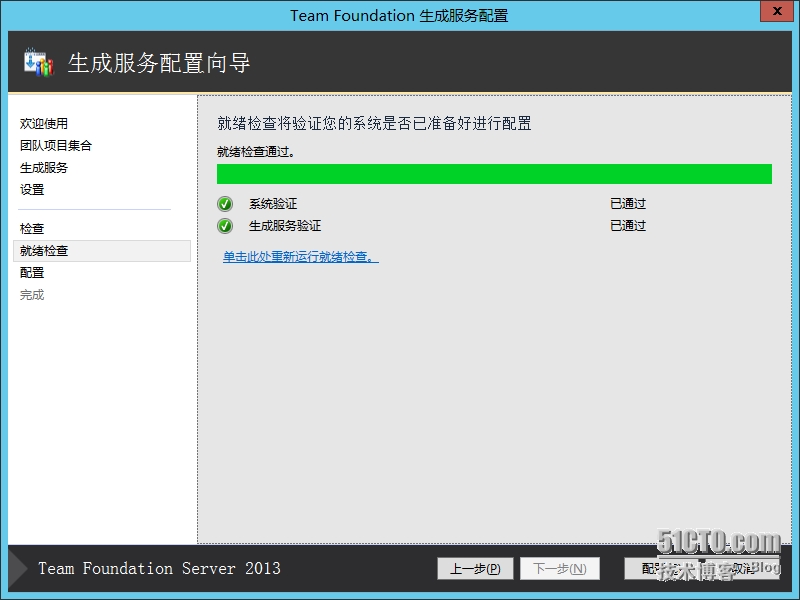The image size is (800, 600).
Task: Click the 就绪检查通过。 status text
Action: click(x=256, y=152)
